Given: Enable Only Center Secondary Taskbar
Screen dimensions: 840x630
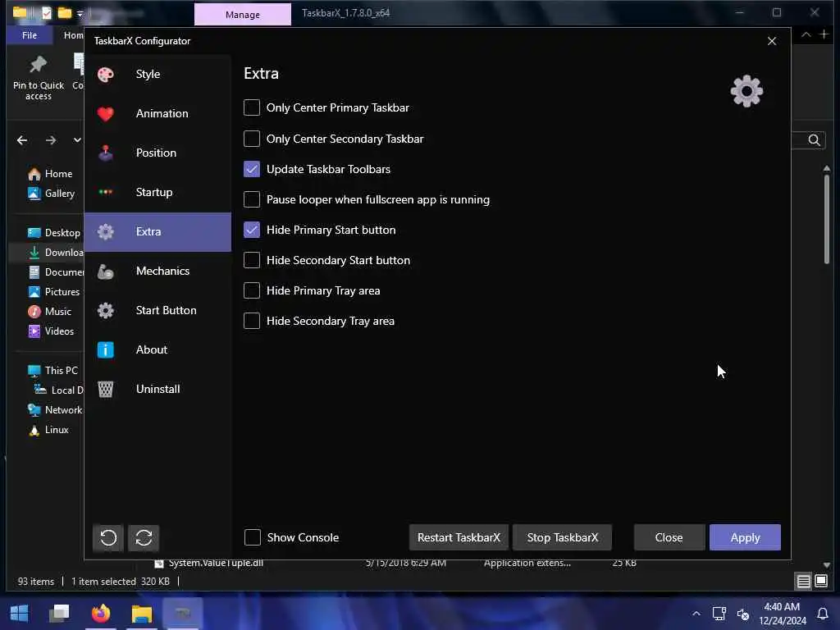Looking at the screenshot, I should [252, 139].
